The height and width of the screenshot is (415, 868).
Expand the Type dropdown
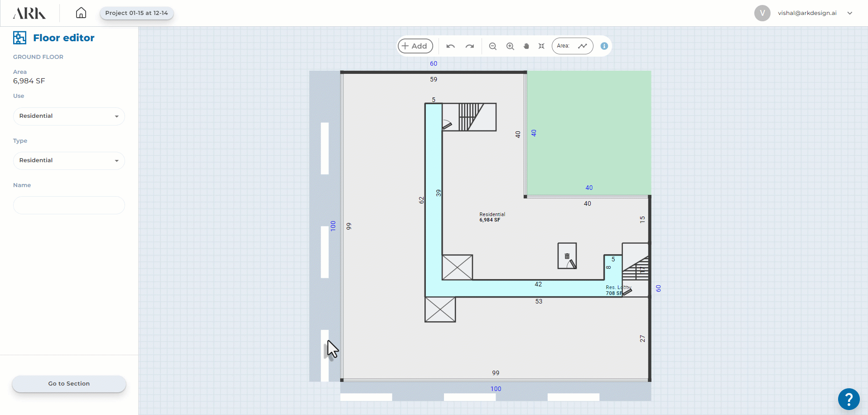point(69,161)
